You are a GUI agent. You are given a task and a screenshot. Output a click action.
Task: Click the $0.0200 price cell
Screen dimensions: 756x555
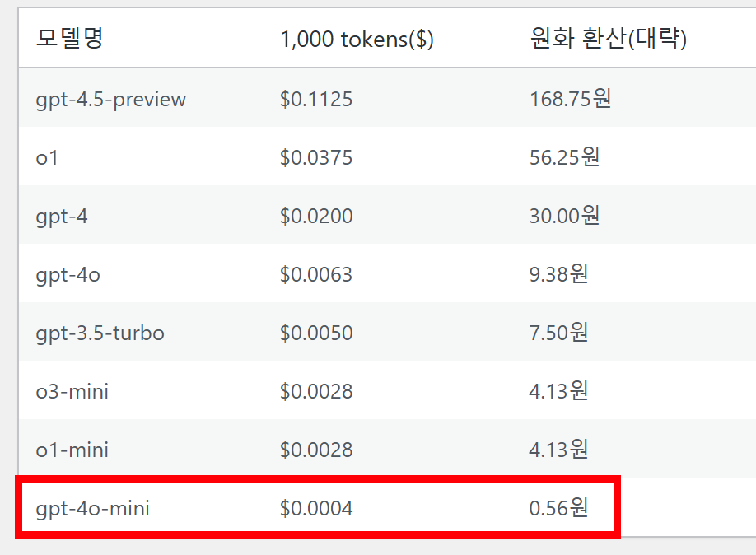point(316,216)
